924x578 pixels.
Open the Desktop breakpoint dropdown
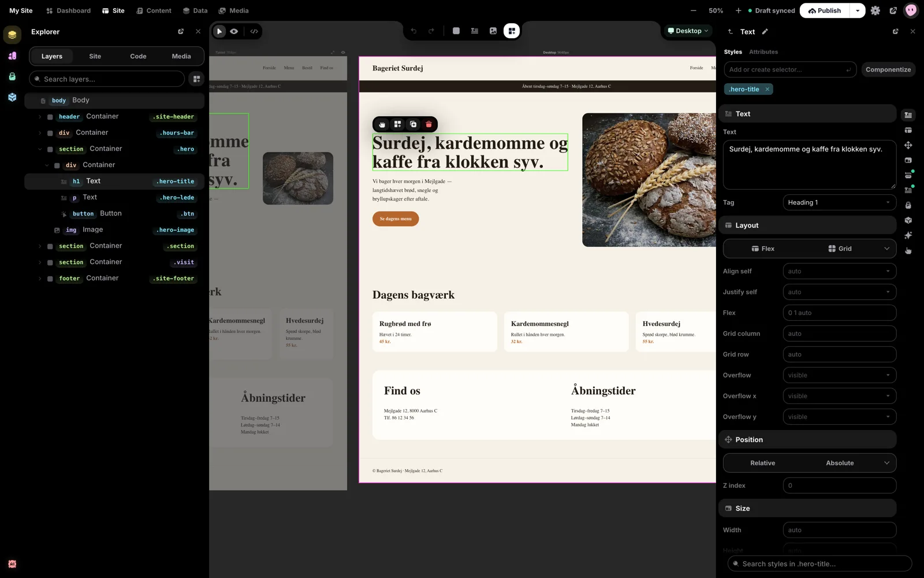point(688,31)
